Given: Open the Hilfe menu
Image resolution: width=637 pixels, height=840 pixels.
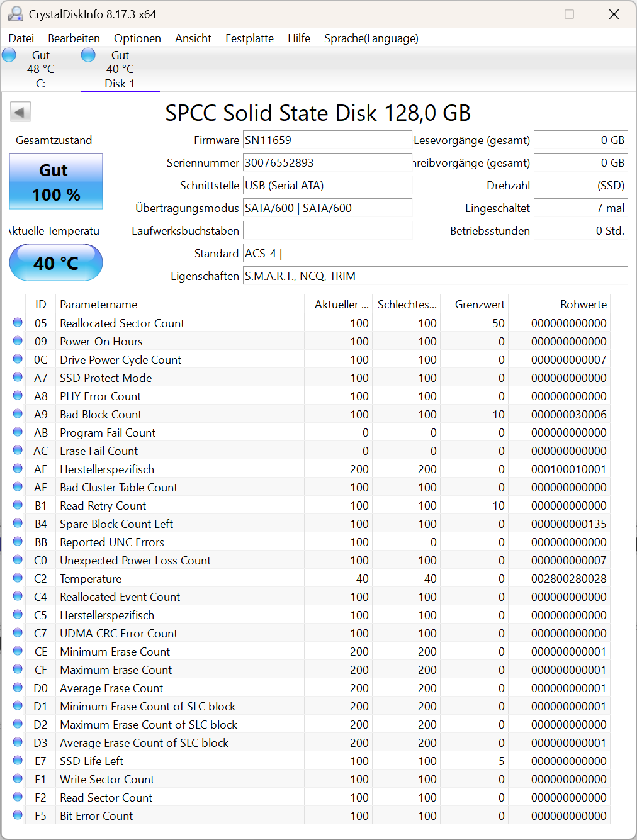Looking at the screenshot, I should 299,38.
